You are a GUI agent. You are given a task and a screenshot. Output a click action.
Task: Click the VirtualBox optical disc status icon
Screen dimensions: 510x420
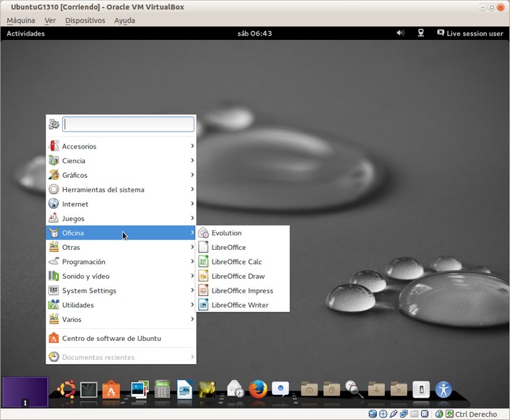383,414
